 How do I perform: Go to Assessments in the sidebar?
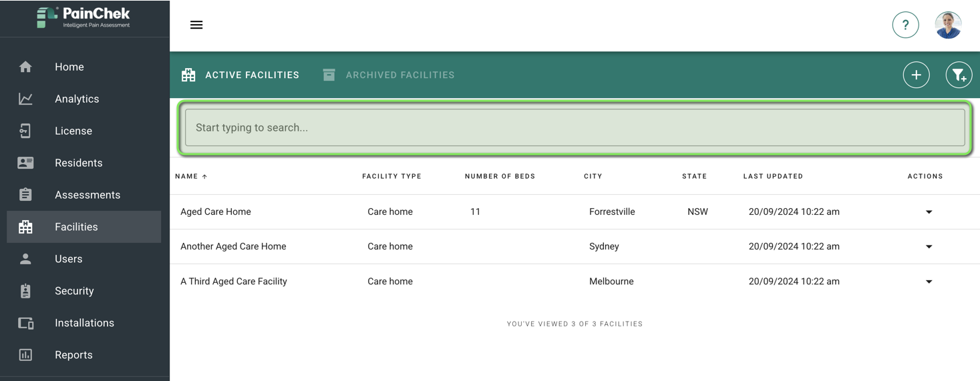coord(87,195)
